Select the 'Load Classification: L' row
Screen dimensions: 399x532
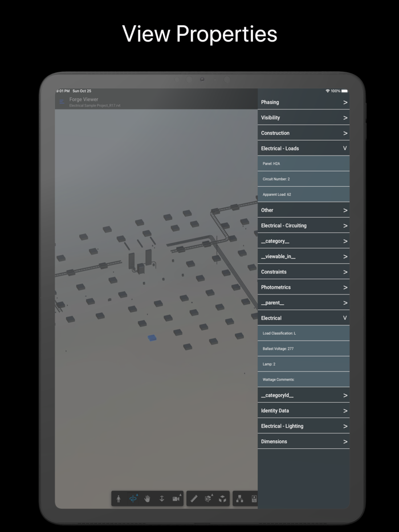pyautogui.click(x=304, y=333)
